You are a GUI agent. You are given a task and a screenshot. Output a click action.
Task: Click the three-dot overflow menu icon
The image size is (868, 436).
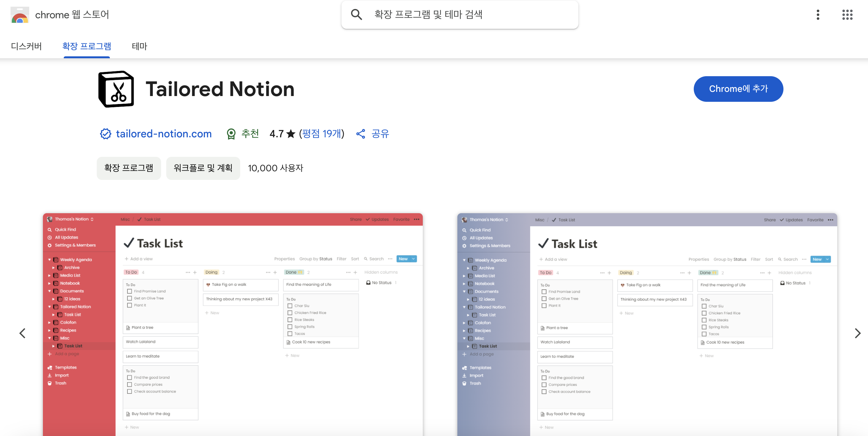818,15
